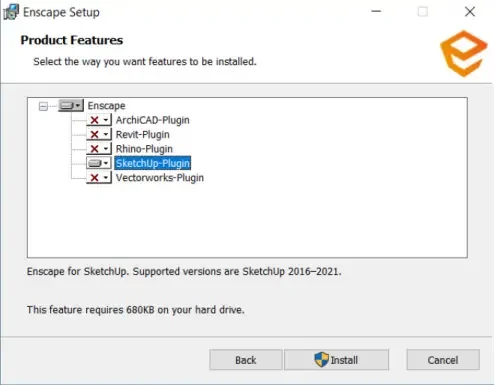Select the Vectorworks-Plugin tree item
The width and height of the screenshot is (495, 385).
pyautogui.click(x=160, y=178)
